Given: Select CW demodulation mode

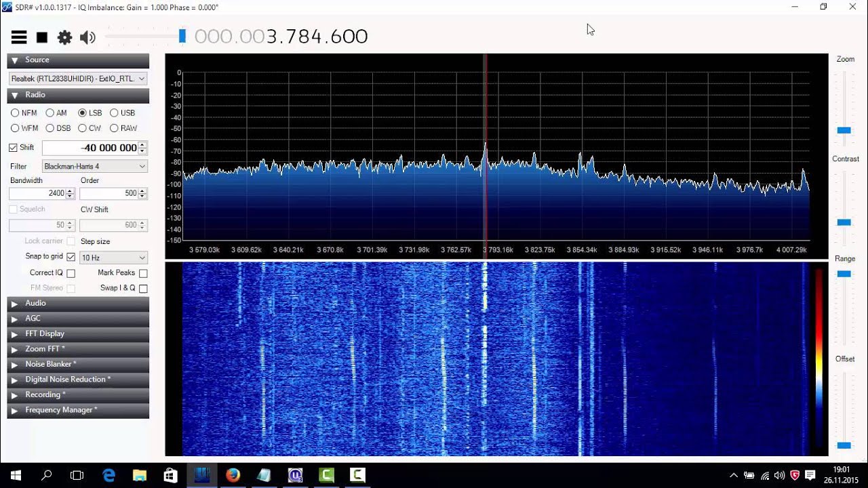Looking at the screenshot, I should tap(82, 128).
